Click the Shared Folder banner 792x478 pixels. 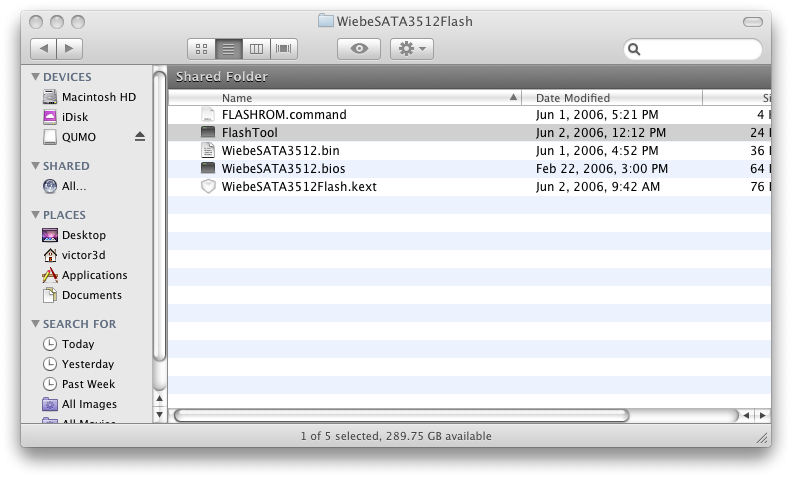[x=469, y=77]
